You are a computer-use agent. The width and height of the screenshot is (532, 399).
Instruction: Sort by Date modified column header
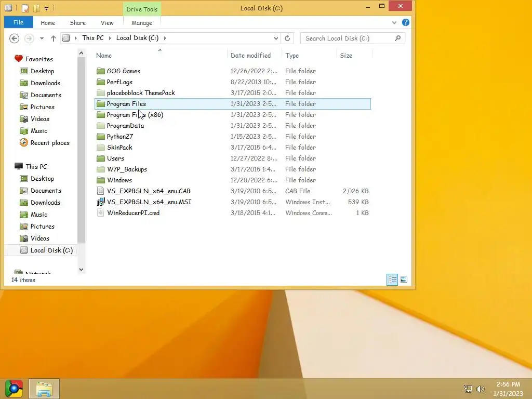tap(254, 55)
